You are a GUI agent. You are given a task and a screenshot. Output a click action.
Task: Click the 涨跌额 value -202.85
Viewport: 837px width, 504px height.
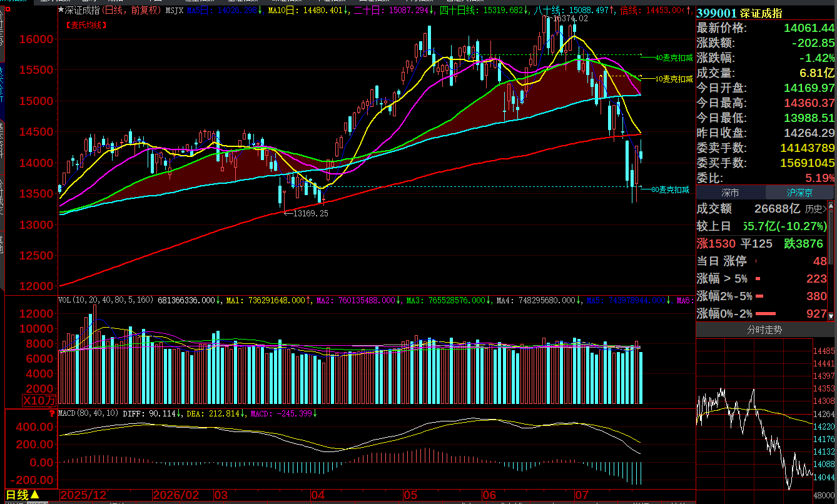point(813,43)
